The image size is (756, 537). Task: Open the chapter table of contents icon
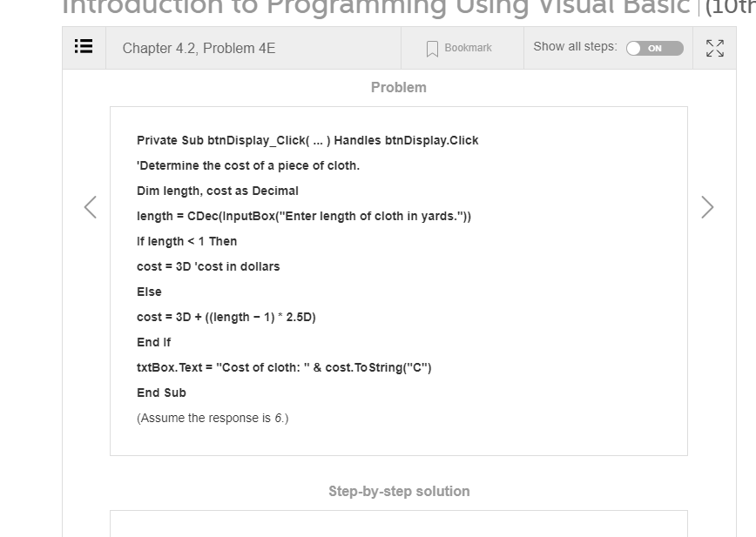tap(83, 47)
